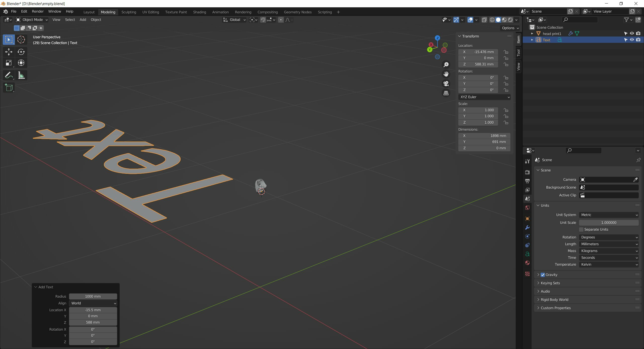Lock the Location X value
This screenshot has width=644, height=349.
(506, 52)
